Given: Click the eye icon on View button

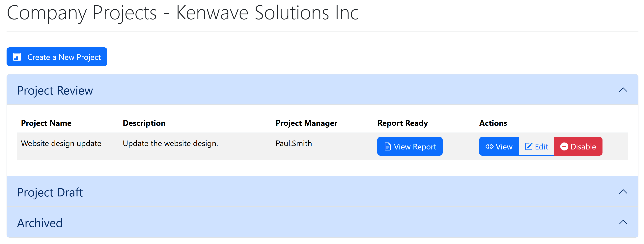Looking at the screenshot, I should (x=489, y=146).
